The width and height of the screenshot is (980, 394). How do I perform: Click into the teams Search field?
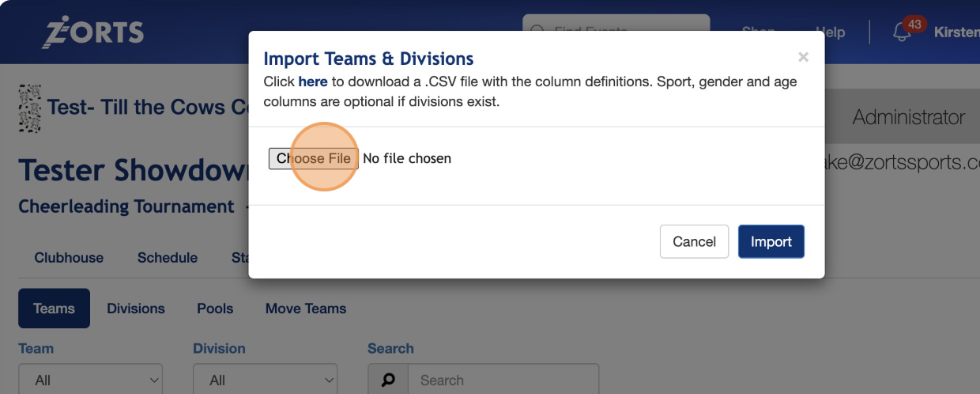click(x=503, y=381)
